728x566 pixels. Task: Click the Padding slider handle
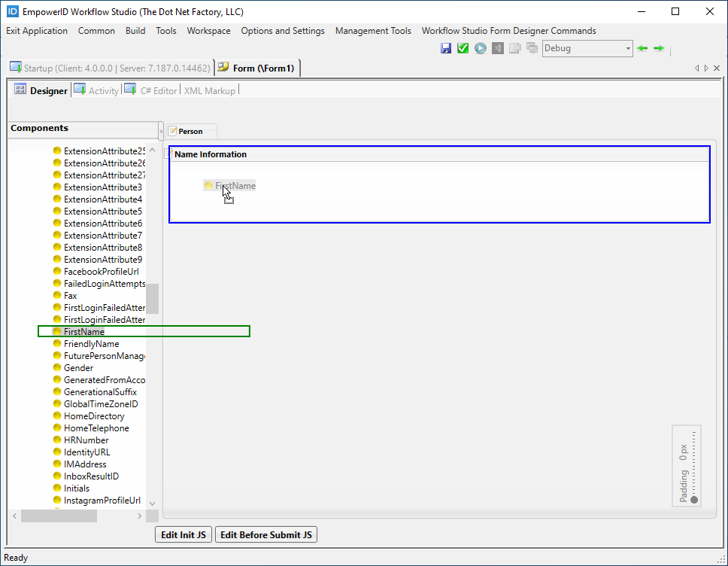[x=694, y=500]
